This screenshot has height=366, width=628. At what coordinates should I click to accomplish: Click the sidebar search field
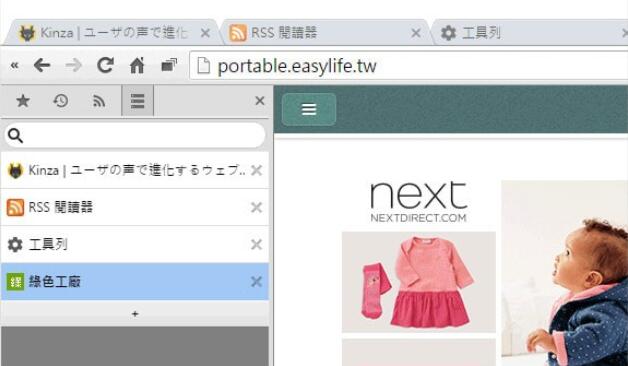pyautogui.click(x=135, y=135)
